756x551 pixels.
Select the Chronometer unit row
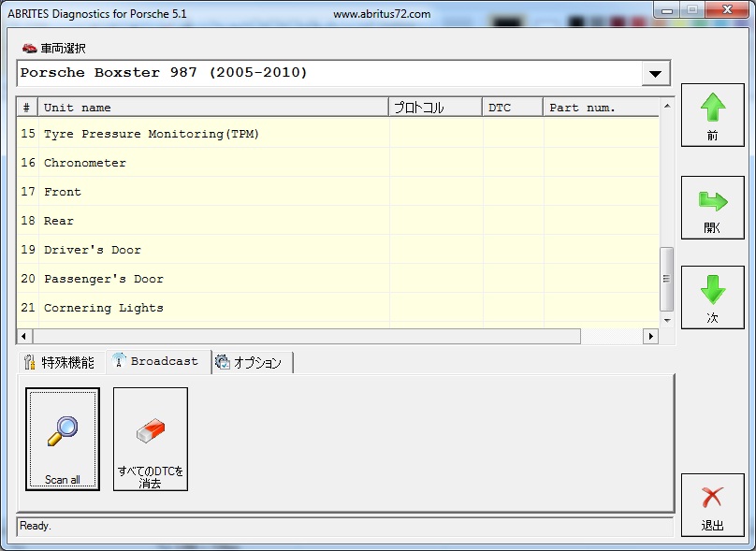coord(338,163)
